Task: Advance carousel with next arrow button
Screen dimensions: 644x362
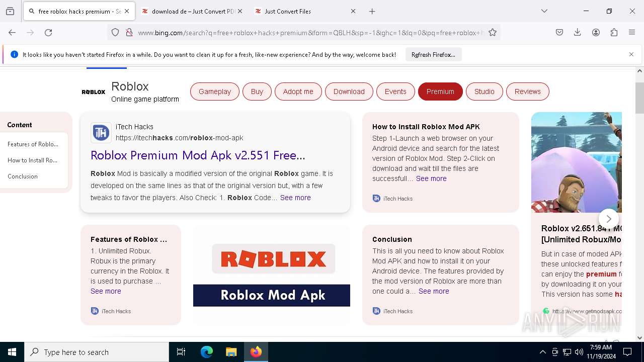Action: point(608,219)
